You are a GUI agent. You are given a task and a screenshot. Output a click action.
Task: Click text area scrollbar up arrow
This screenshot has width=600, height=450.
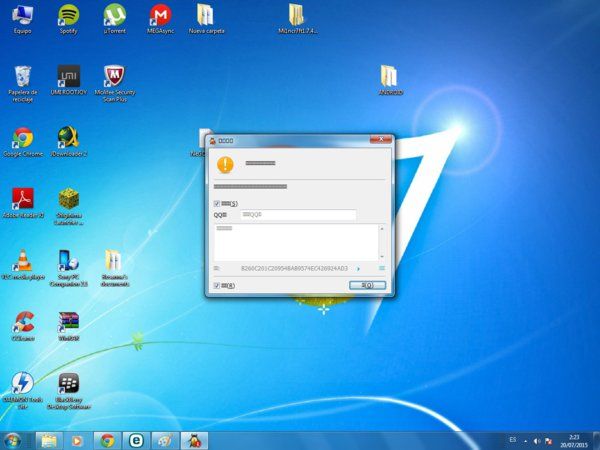tap(382, 228)
